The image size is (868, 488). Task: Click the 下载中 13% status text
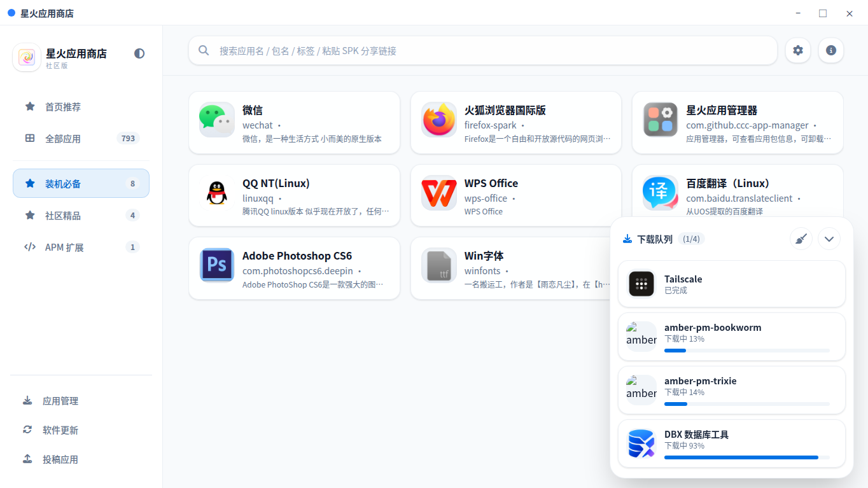coord(684,339)
